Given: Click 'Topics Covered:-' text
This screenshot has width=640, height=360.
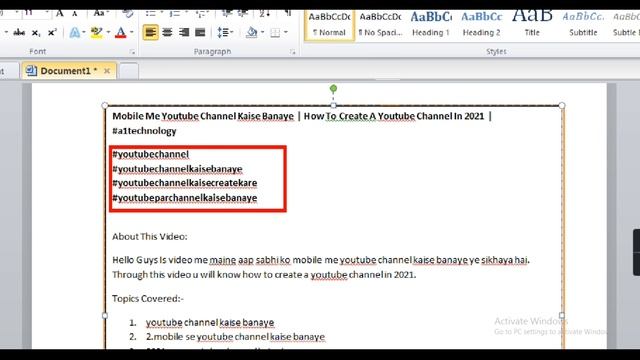Looking at the screenshot, I should 148,299.
